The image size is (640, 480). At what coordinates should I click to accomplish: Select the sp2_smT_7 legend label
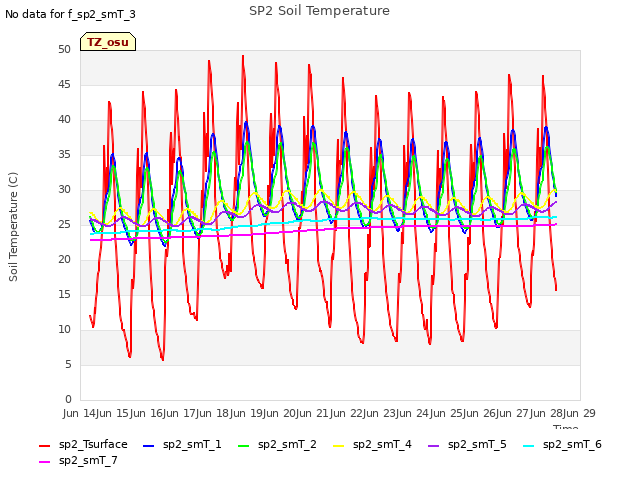coord(88,460)
